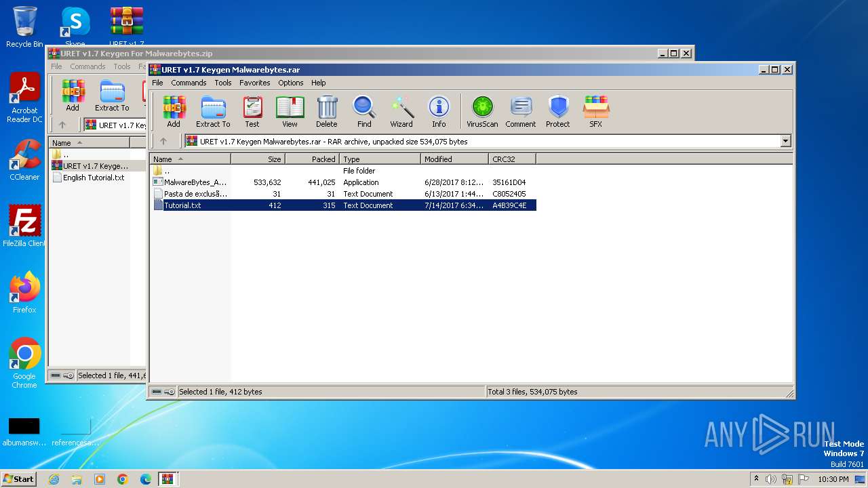The image size is (868, 488).
Task: Launch the Wizard wand icon
Action: (x=401, y=112)
